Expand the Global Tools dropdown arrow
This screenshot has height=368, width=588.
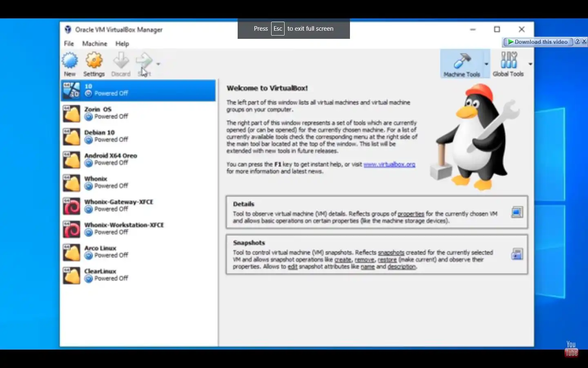pyautogui.click(x=530, y=64)
